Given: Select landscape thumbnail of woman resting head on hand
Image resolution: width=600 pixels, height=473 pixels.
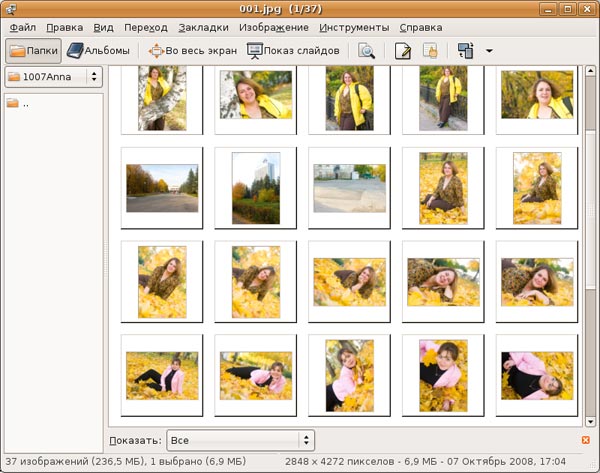Looking at the screenshot, I should [349, 282].
